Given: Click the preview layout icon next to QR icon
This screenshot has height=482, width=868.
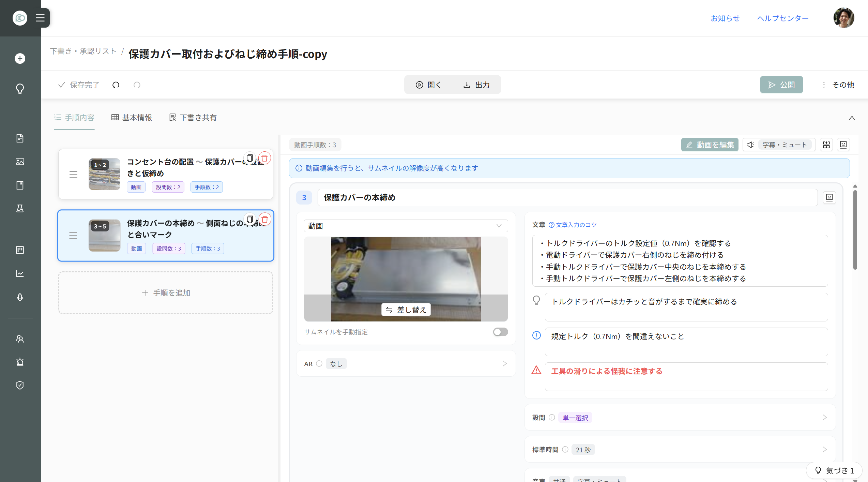Looking at the screenshot, I should tap(843, 145).
